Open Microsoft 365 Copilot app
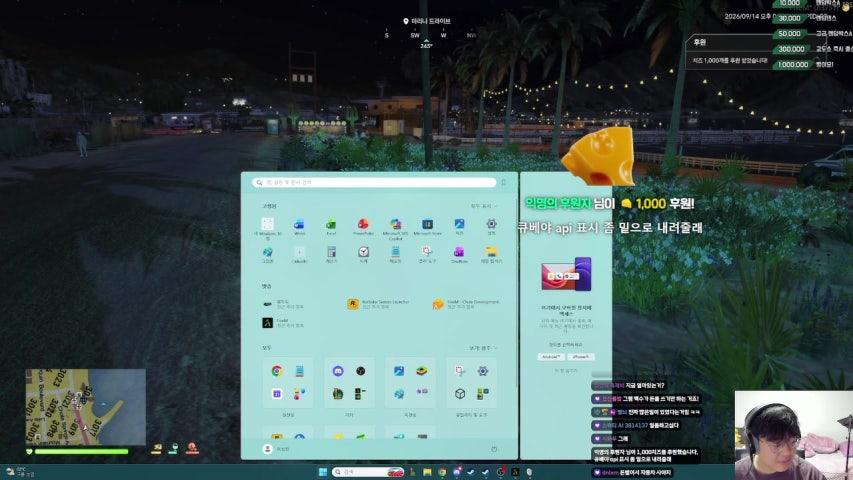Image resolution: width=853 pixels, height=480 pixels. [395, 228]
